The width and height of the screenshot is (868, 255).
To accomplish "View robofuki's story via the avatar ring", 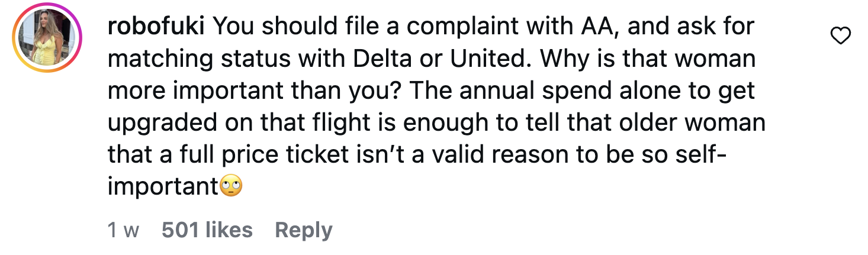I will 47,38.
